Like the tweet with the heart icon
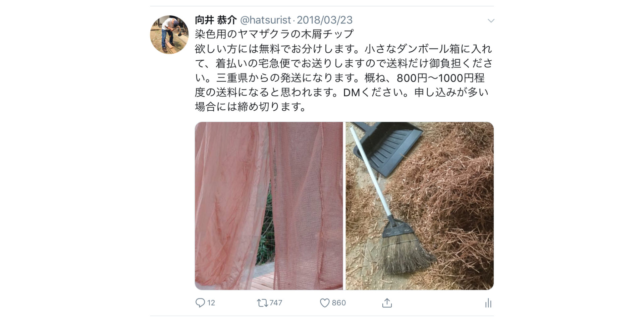Viewport: 644px width, 322px height. (324, 303)
